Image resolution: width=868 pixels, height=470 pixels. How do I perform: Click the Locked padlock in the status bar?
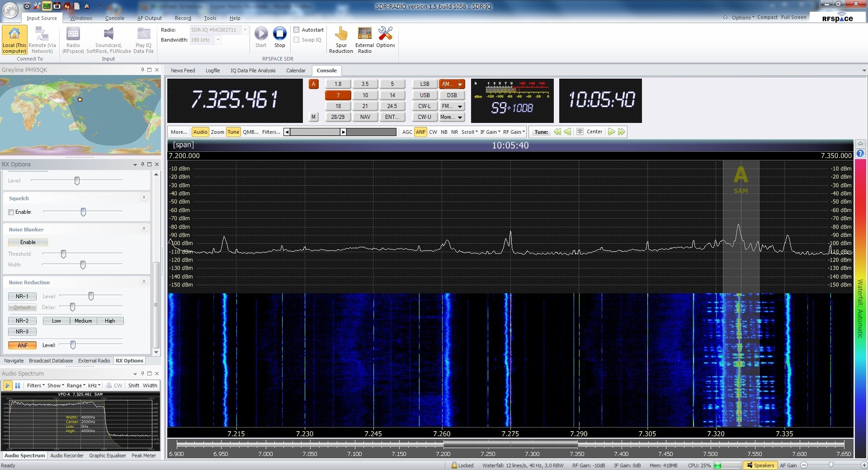tap(455, 465)
